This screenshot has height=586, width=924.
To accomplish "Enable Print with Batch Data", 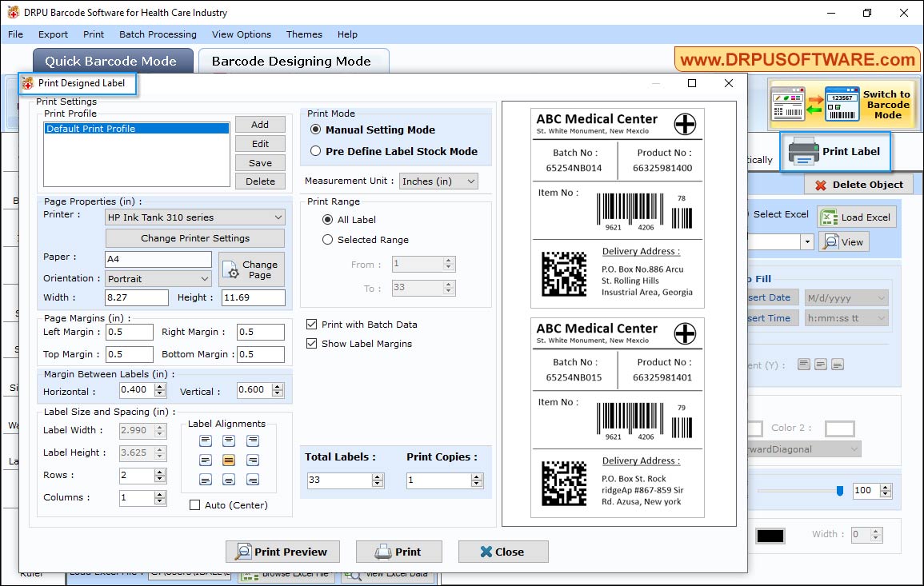I will [311, 325].
